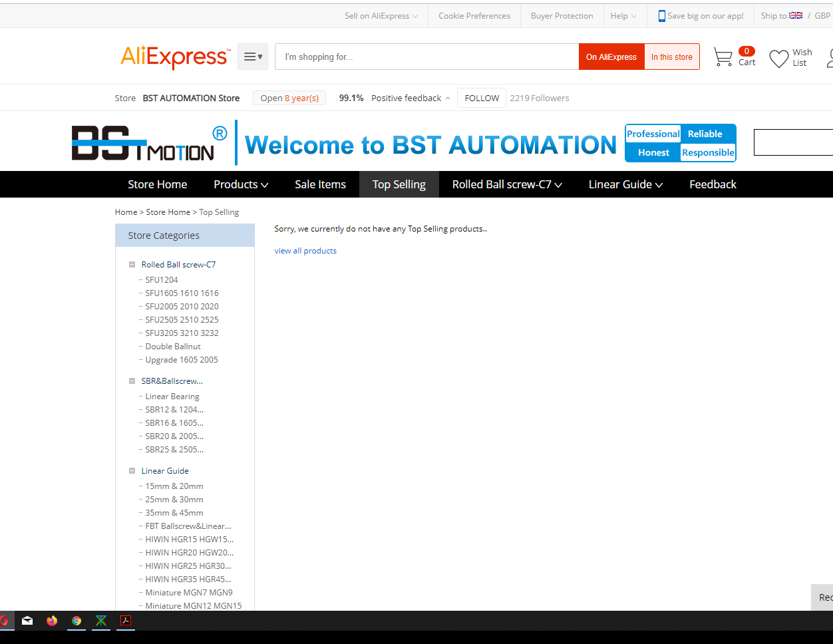Expand the Linear Guide navigation menu

tap(625, 184)
